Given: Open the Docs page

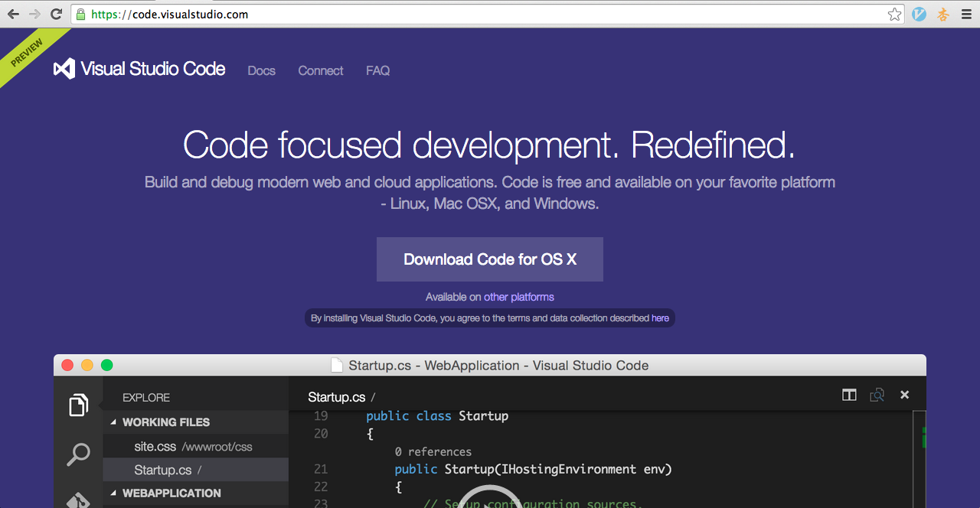Looking at the screenshot, I should (x=261, y=70).
